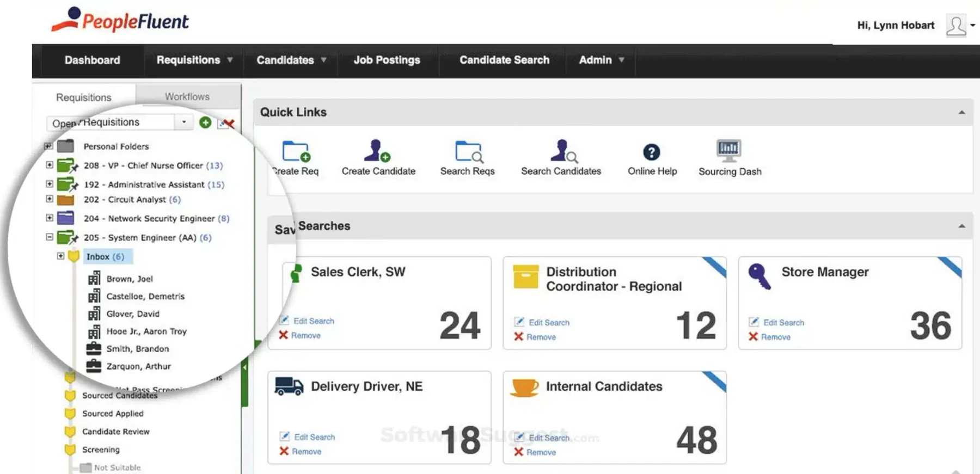The height and width of the screenshot is (474, 980).
Task: Open the user account dropdown arrow
Action: pos(972,25)
